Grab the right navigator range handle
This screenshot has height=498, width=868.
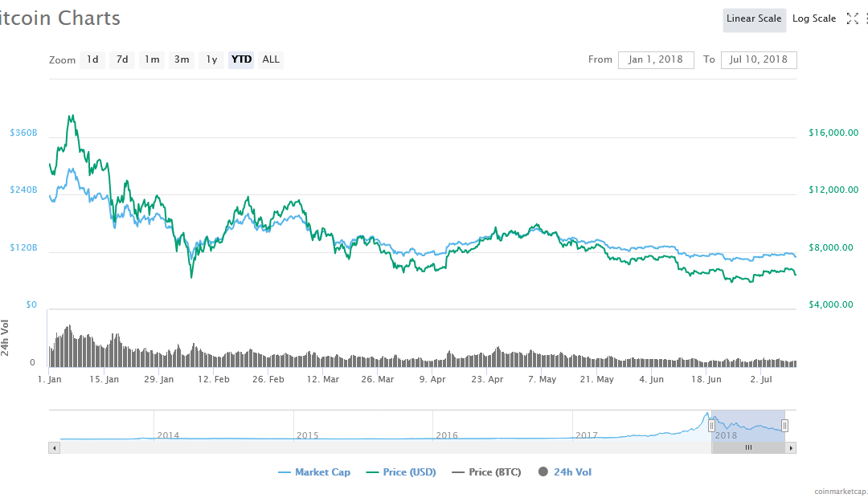[x=784, y=426]
